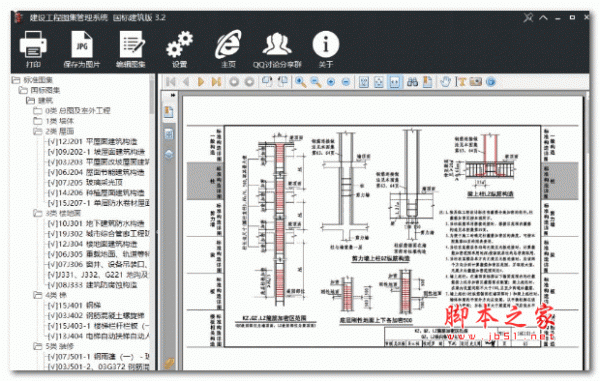
Task: Open the 主页 Internet Explorer icon
Action: click(228, 44)
